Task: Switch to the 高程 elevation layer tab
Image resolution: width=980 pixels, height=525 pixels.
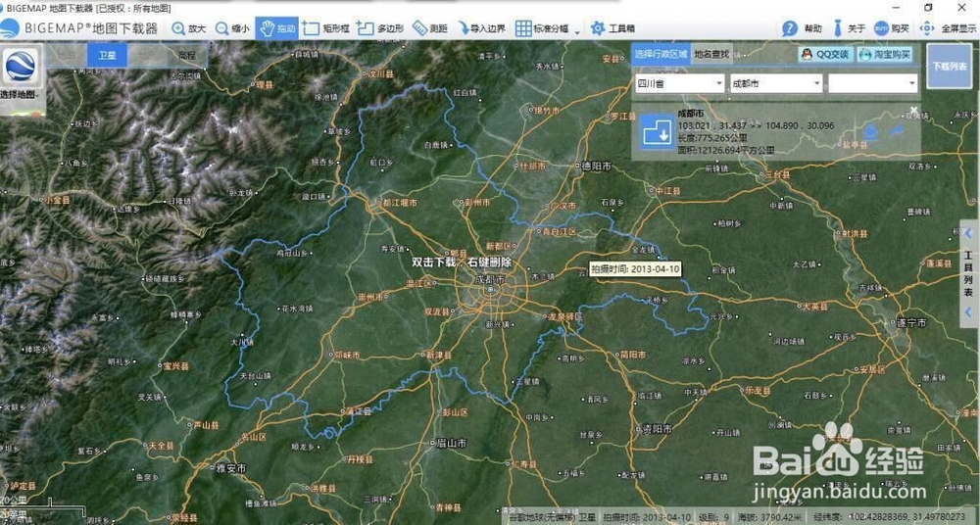Action: 187,55
